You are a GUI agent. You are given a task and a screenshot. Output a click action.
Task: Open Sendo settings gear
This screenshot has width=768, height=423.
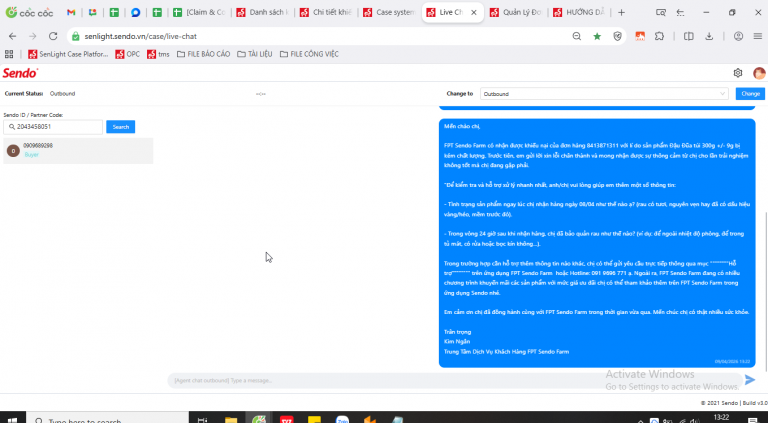point(738,73)
